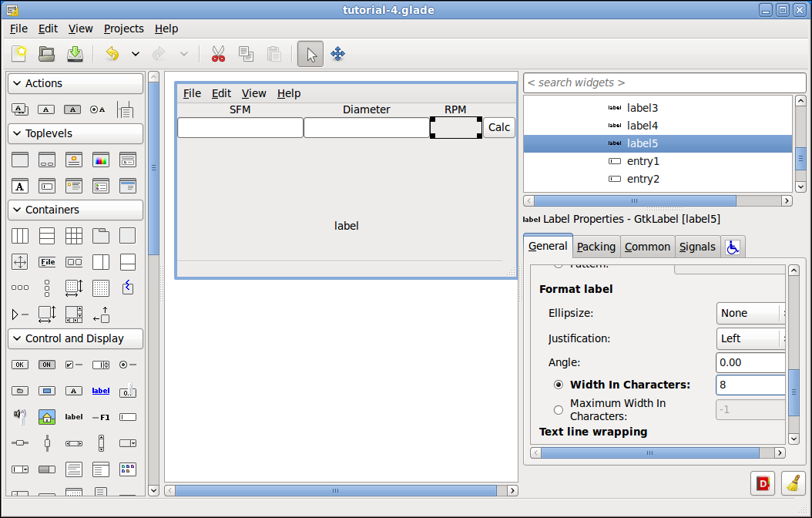Click the Open project folder icon
812x518 pixels.
click(46, 53)
